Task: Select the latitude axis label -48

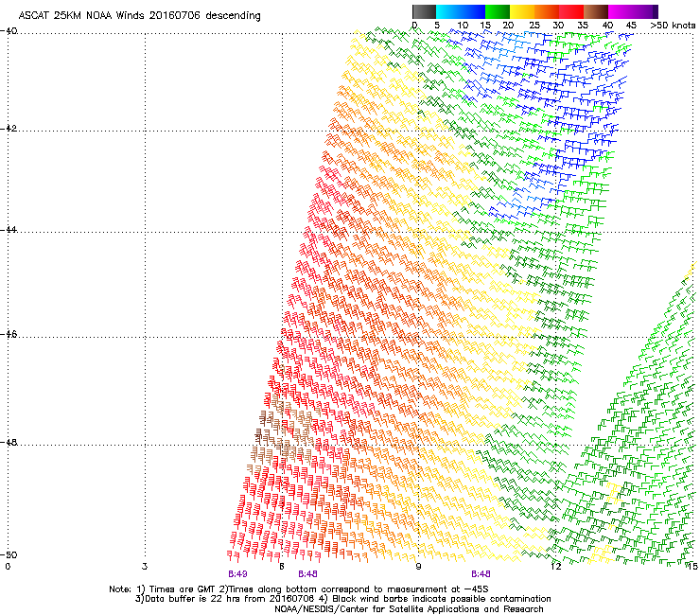Action: [9, 442]
